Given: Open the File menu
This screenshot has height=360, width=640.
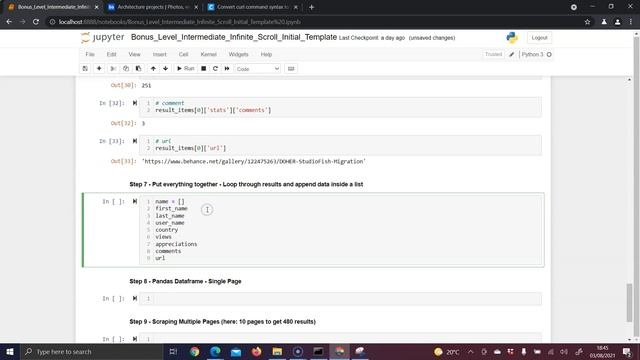Looking at the screenshot, I should [x=90, y=54].
